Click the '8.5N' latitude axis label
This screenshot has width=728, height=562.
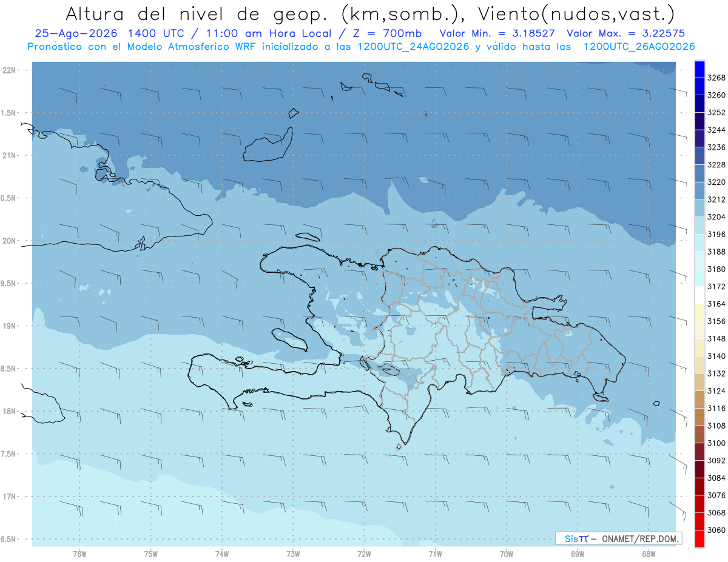click(x=9, y=369)
